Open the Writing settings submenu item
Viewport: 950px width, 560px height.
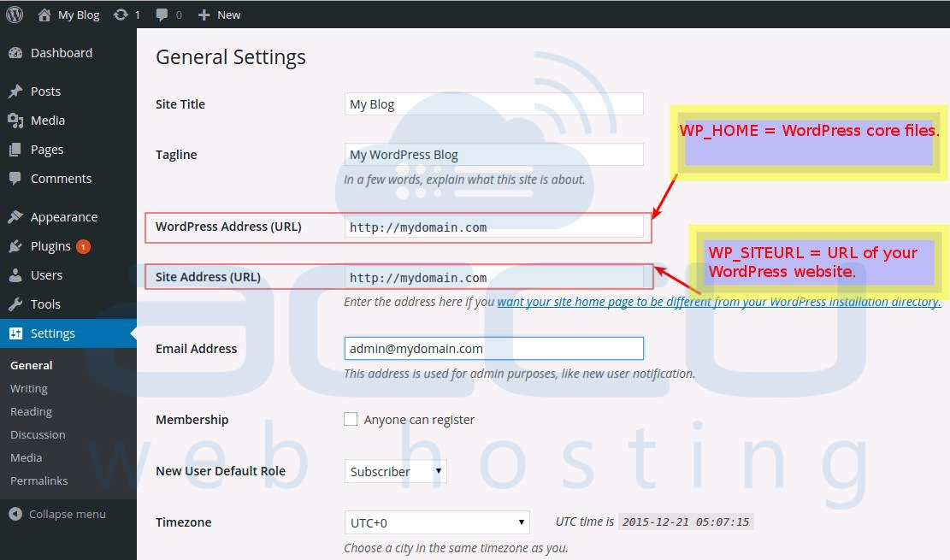point(28,388)
